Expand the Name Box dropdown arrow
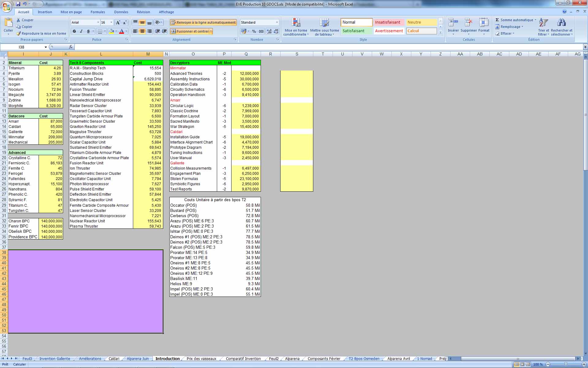The width and height of the screenshot is (588, 368). [x=46, y=47]
